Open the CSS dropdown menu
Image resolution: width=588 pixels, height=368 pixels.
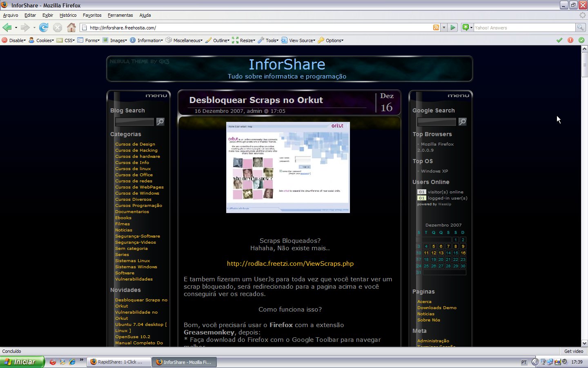66,40
